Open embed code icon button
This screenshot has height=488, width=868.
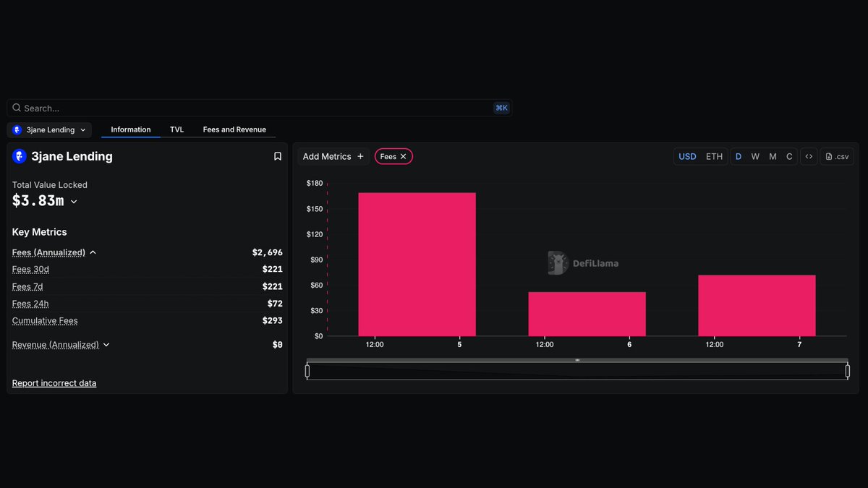809,156
